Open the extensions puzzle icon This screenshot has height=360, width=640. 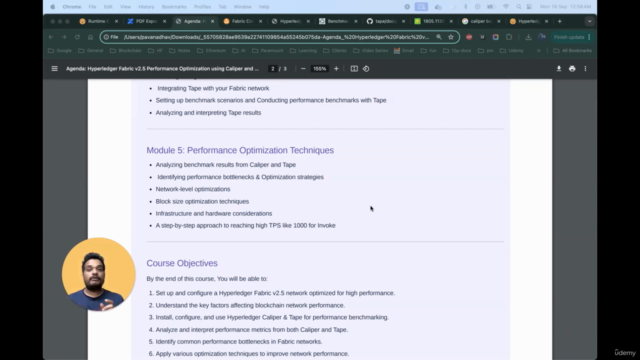pyautogui.click(x=509, y=37)
